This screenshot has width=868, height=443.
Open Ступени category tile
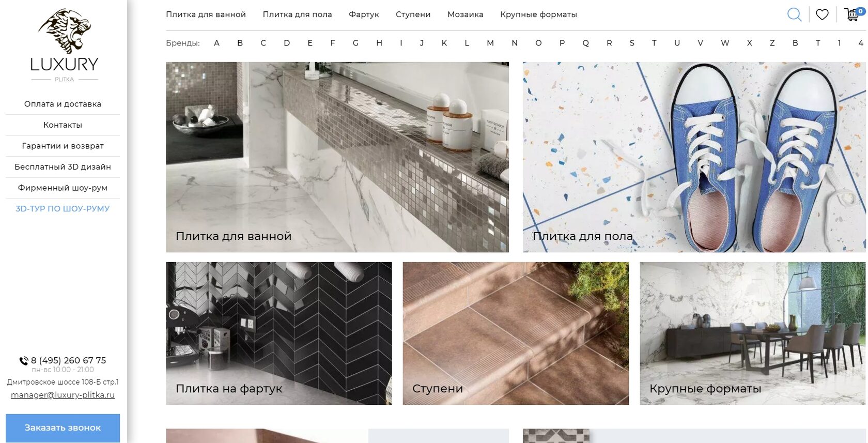tap(516, 333)
